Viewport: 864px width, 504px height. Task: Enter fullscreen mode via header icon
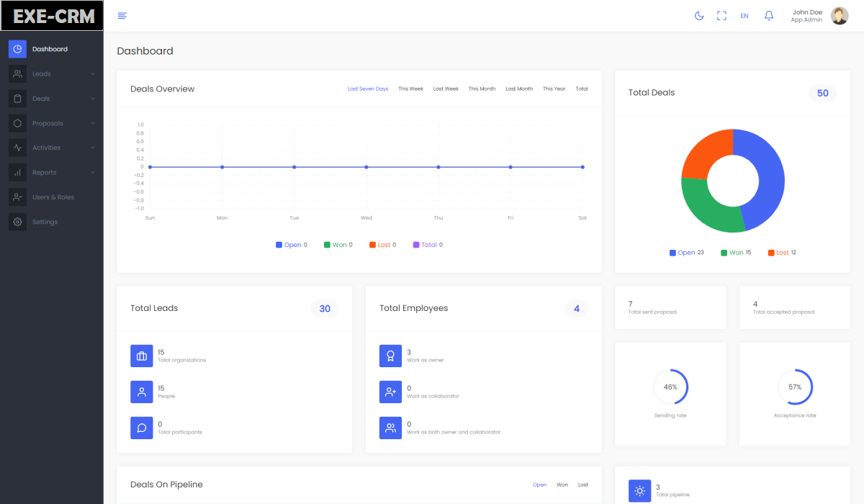tap(721, 16)
